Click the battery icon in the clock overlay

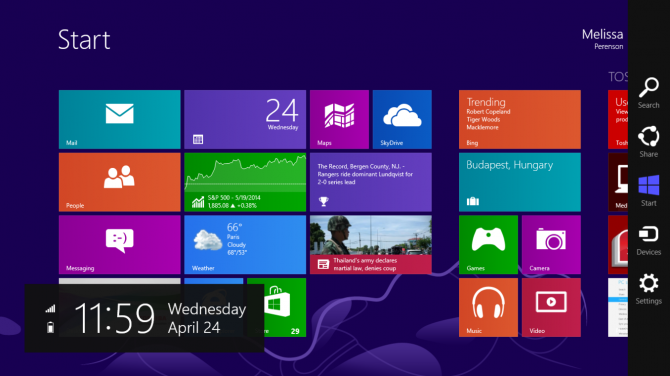(x=50, y=327)
